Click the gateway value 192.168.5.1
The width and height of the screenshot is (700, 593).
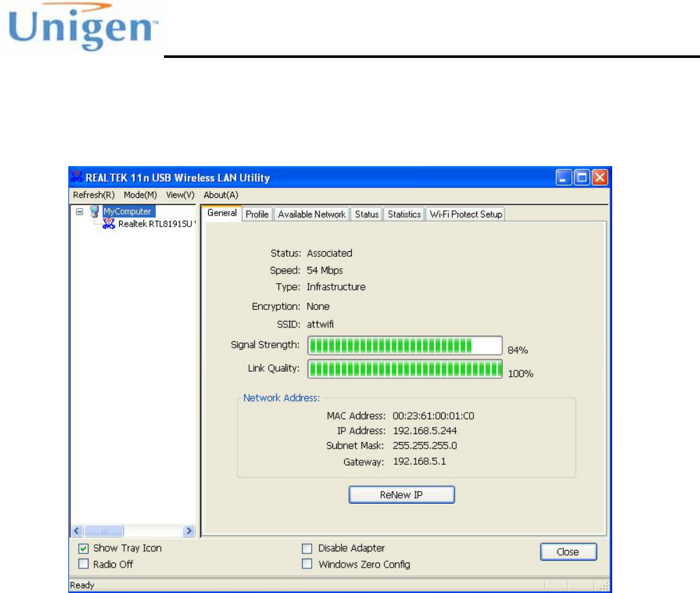419,462
